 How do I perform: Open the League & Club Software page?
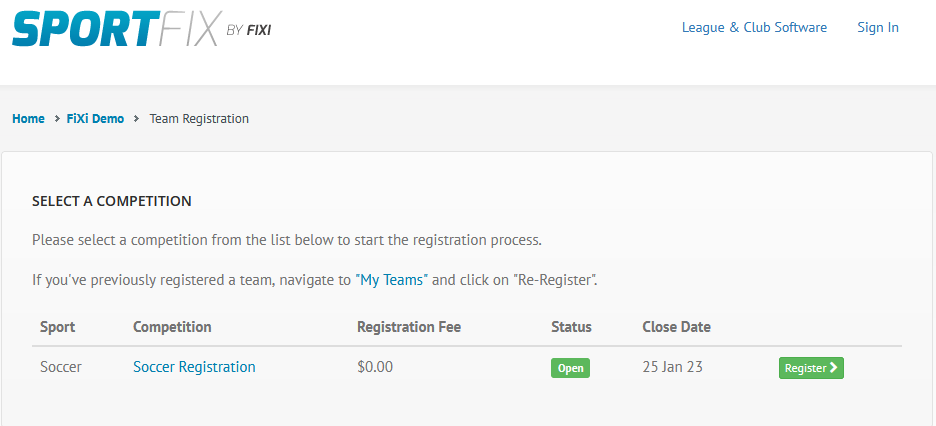point(755,27)
